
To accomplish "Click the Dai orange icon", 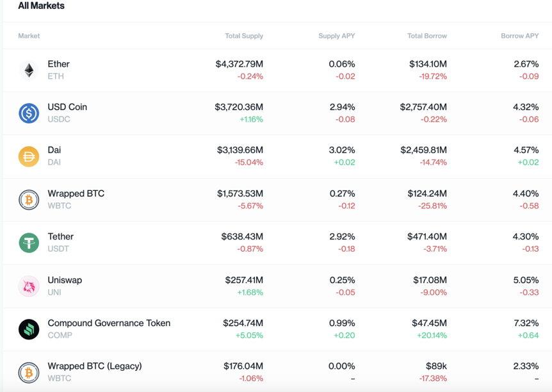I will point(29,156).
